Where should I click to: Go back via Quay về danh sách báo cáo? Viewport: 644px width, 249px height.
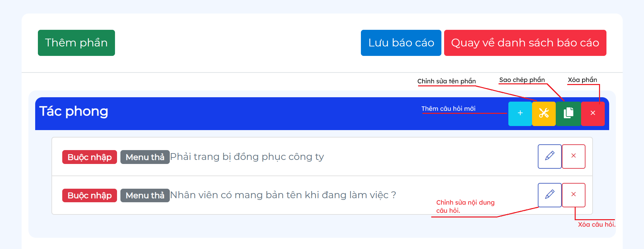coord(525,43)
